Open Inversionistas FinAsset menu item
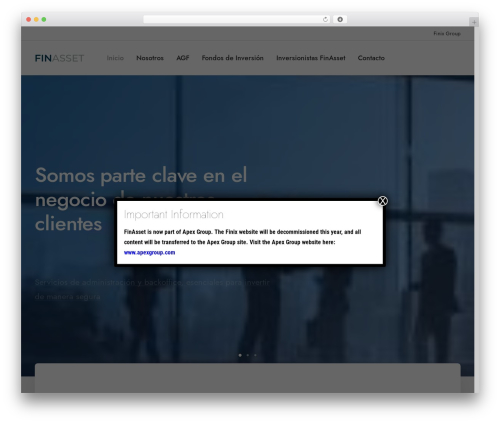Image resolution: width=500 pixels, height=423 pixels. tap(311, 58)
